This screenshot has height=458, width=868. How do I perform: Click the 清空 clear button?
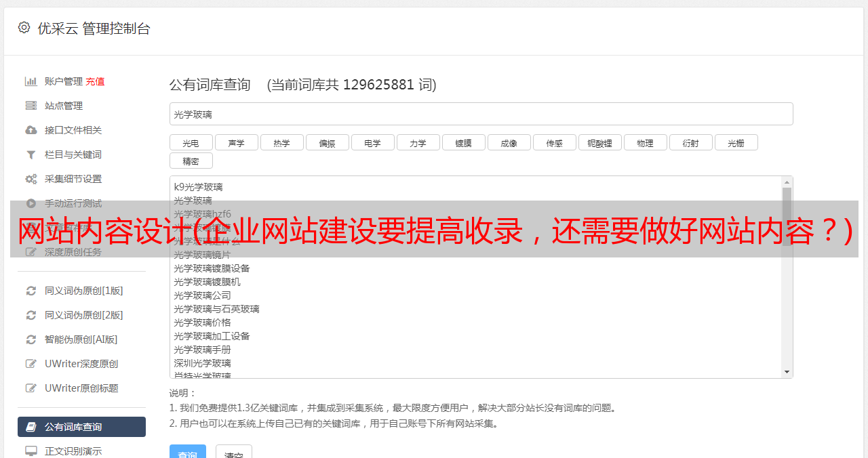pyautogui.click(x=234, y=453)
